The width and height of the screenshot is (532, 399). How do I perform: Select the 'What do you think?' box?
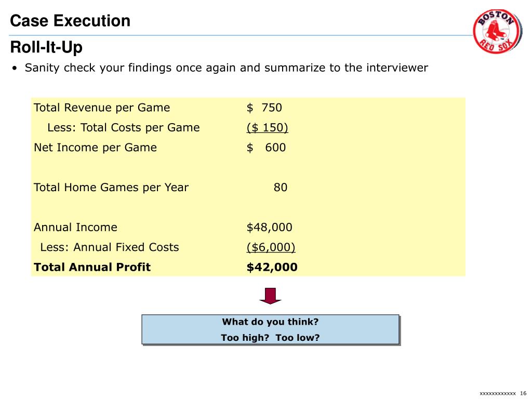[270, 329]
